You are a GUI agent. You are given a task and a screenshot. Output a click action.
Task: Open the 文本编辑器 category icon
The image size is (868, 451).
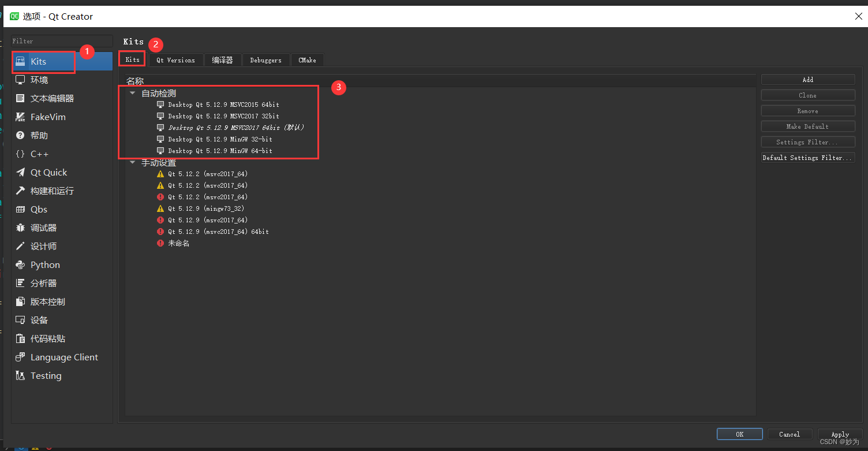click(x=21, y=98)
